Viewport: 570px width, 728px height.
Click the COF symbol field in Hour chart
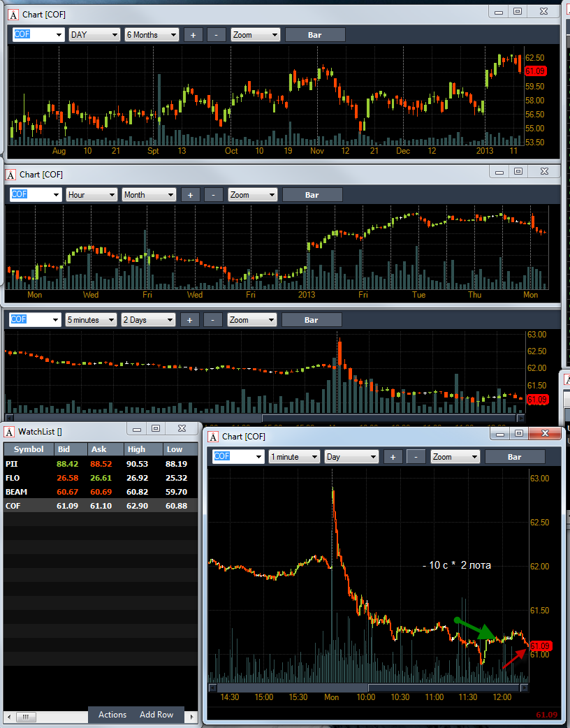coord(36,194)
